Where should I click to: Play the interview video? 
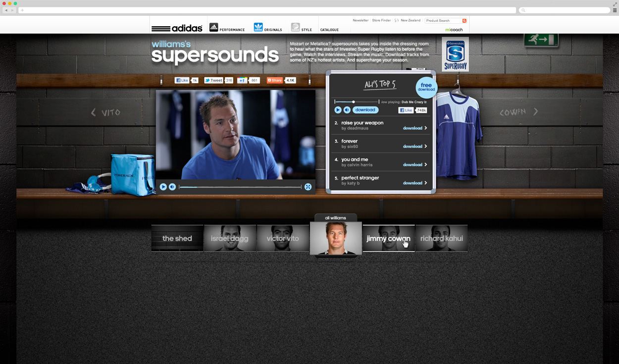(163, 186)
